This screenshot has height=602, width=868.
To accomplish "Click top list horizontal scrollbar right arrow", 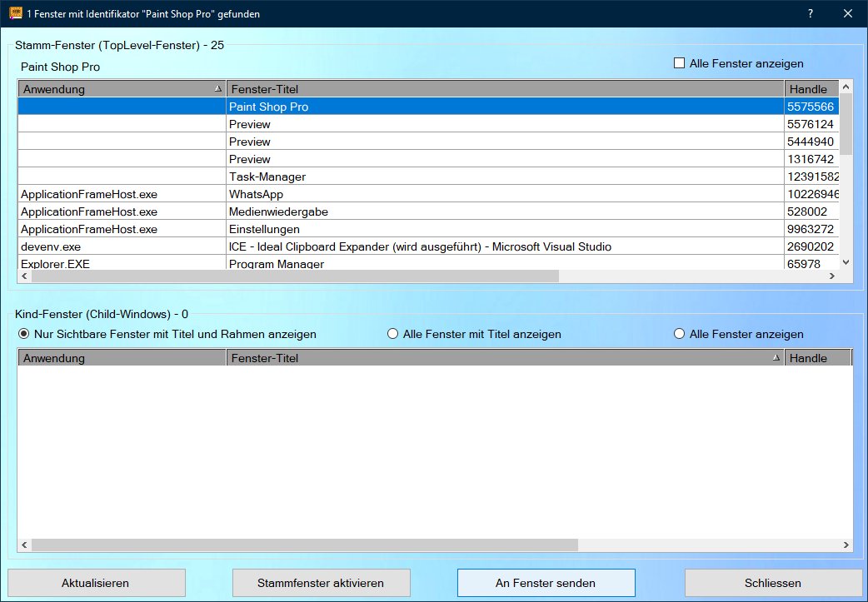I will tap(832, 276).
